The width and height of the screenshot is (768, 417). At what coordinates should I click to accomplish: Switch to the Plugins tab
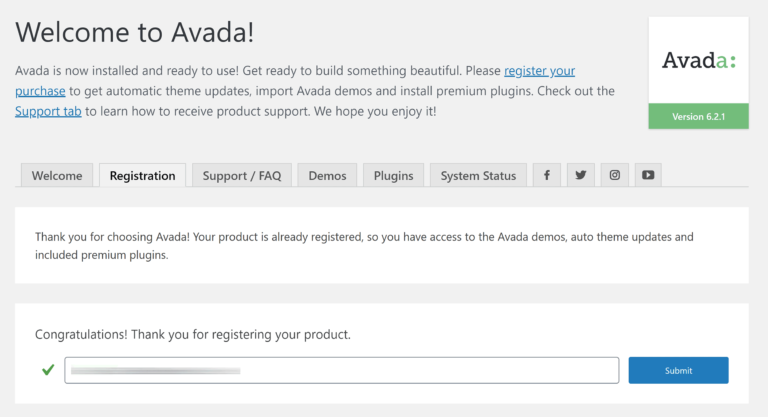click(393, 176)
